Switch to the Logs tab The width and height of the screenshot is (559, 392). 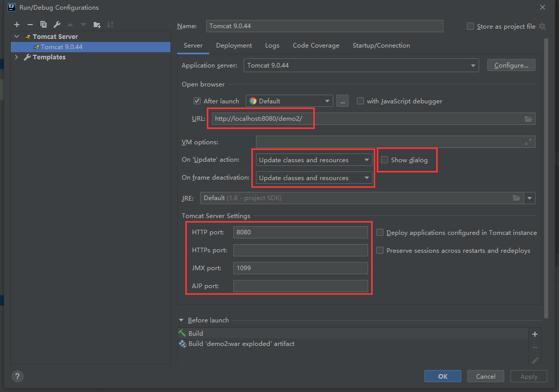point(272,46)
